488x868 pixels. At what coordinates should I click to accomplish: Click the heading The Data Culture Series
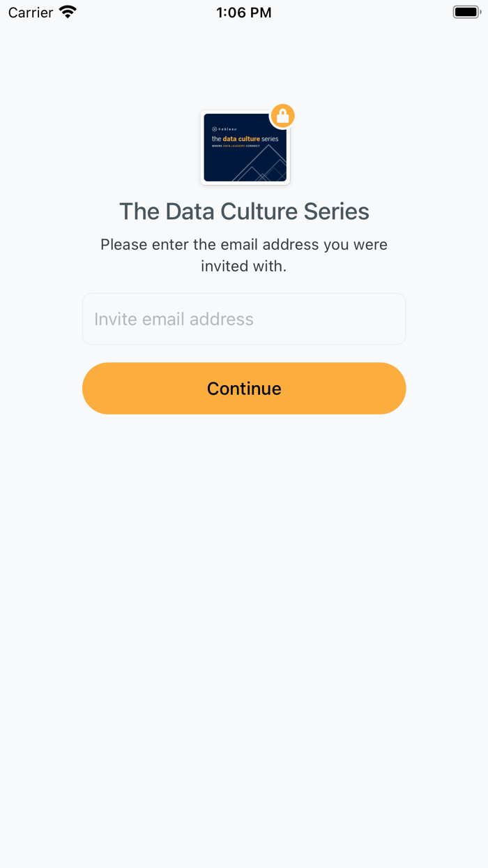tap(244, 211)
